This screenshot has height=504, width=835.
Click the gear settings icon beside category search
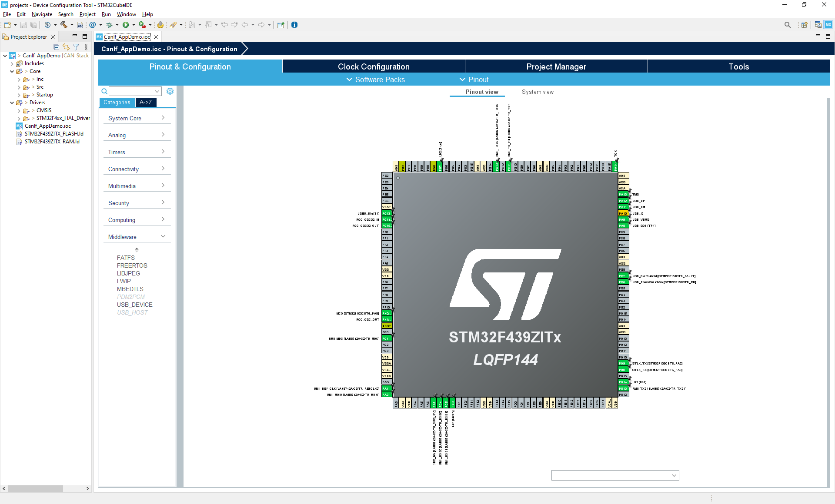coord(170,91)
